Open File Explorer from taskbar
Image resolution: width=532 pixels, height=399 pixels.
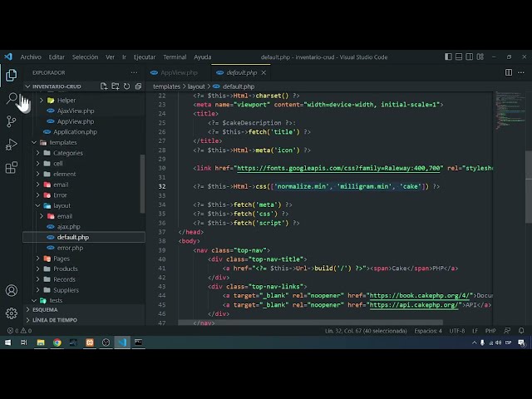coord(41,342)
